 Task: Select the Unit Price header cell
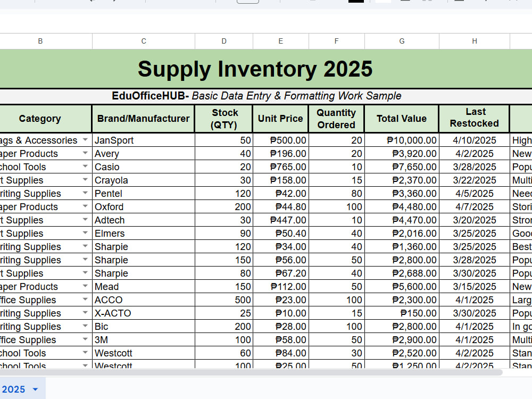tap(280, 119)
